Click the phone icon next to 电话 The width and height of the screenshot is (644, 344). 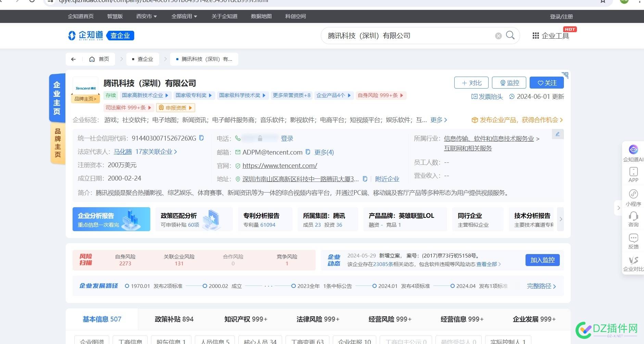(238, 138)
